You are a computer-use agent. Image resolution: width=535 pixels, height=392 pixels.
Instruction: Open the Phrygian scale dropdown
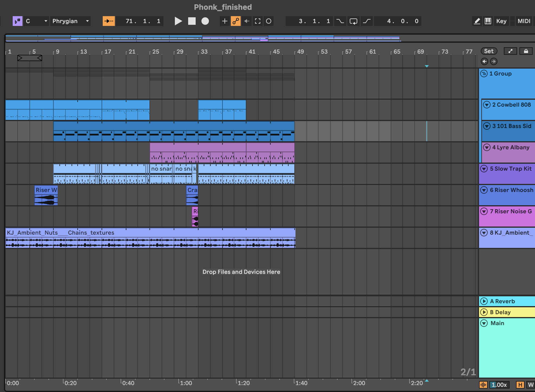pos(70,21)
